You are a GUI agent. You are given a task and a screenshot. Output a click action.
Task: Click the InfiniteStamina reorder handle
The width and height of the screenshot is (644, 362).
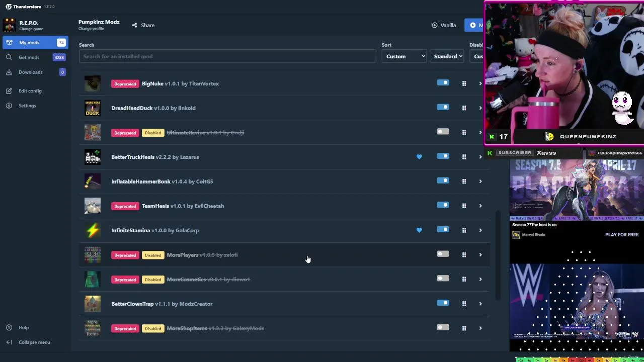[464, 230]
